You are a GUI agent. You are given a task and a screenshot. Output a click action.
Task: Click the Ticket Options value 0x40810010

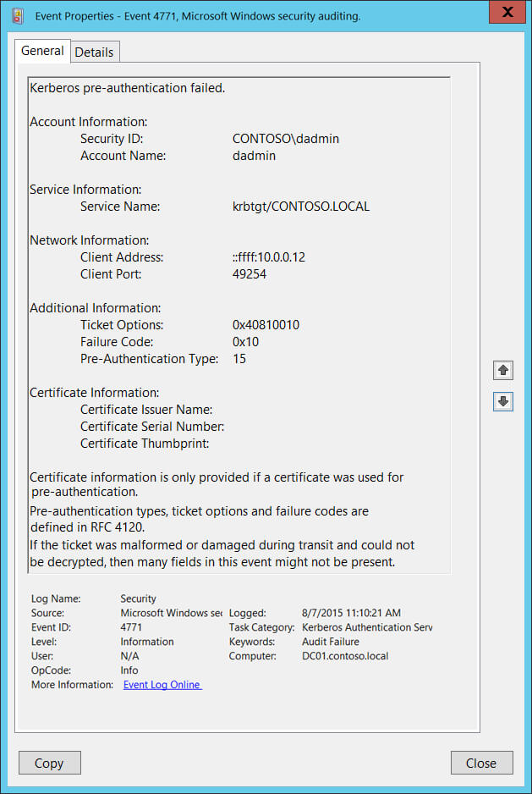point(266,325)
